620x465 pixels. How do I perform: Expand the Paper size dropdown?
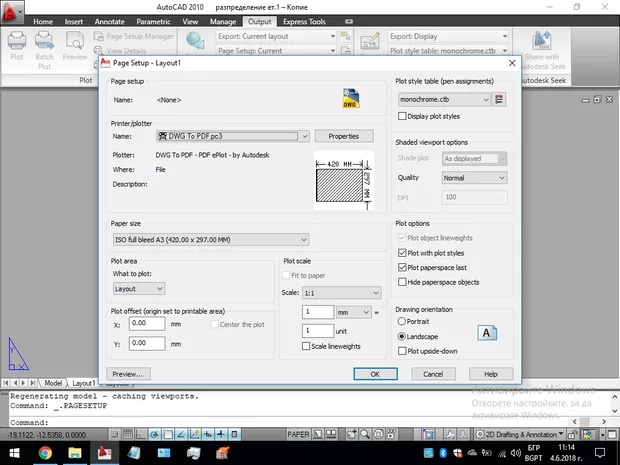click(210, 239)
